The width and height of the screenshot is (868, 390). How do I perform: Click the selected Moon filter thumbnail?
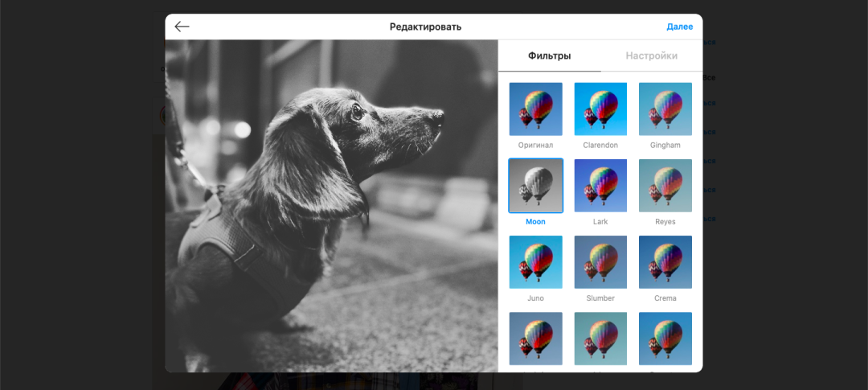[535, 185]
